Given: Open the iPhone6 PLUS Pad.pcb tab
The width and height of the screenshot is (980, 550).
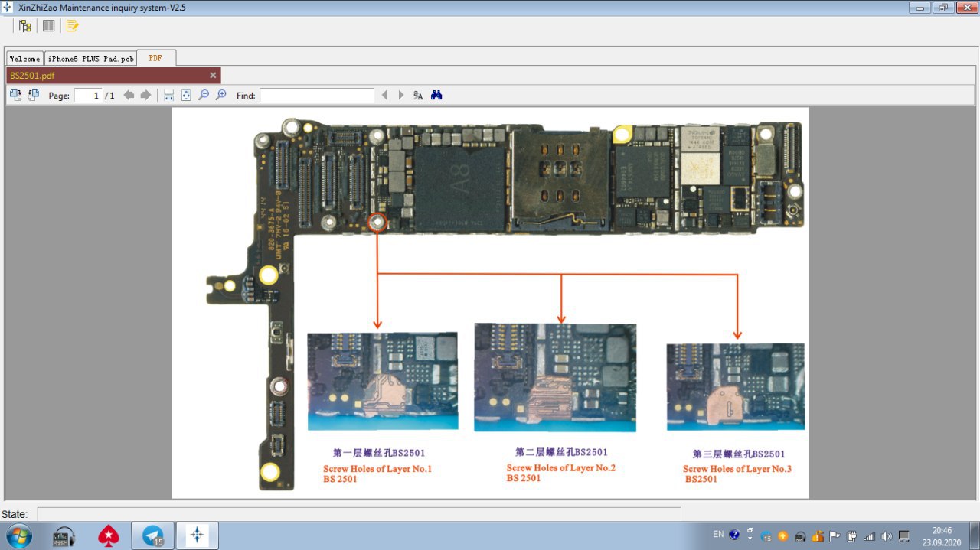Looking at the screenshot, I should tap(90, 59).
